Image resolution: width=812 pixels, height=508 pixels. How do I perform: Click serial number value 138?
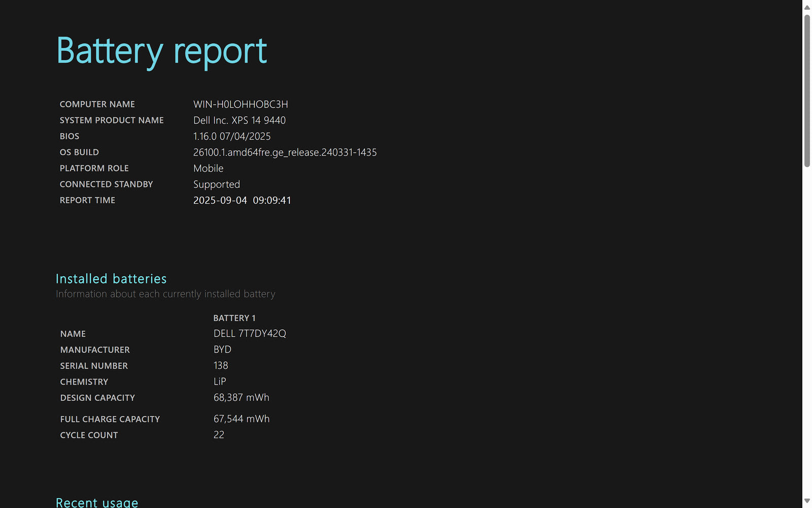point(221,366)
